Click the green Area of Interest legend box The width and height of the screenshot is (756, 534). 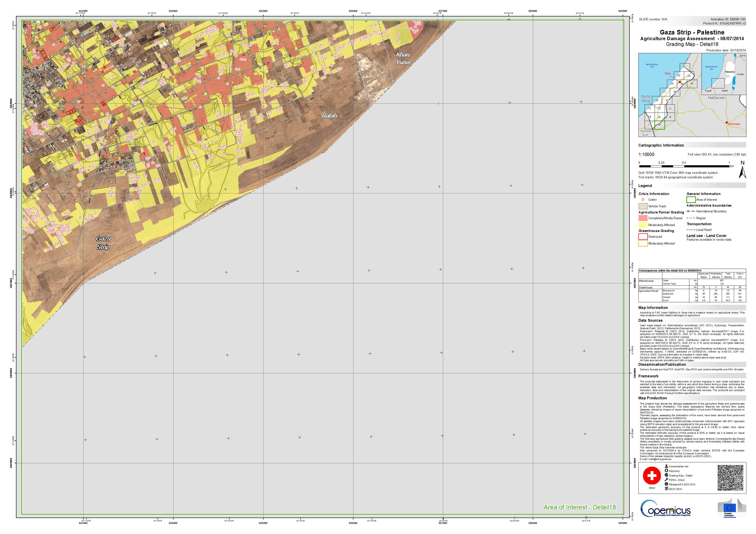click(691, 200)
